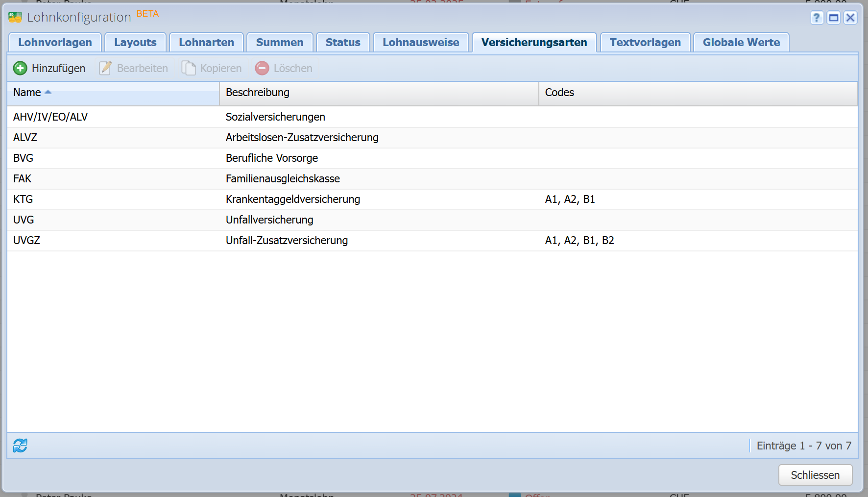Viewport: 868px width, 497px height.
Task: Select the KTG Krankentaggeldversicherung row
Action: [293, 199]
